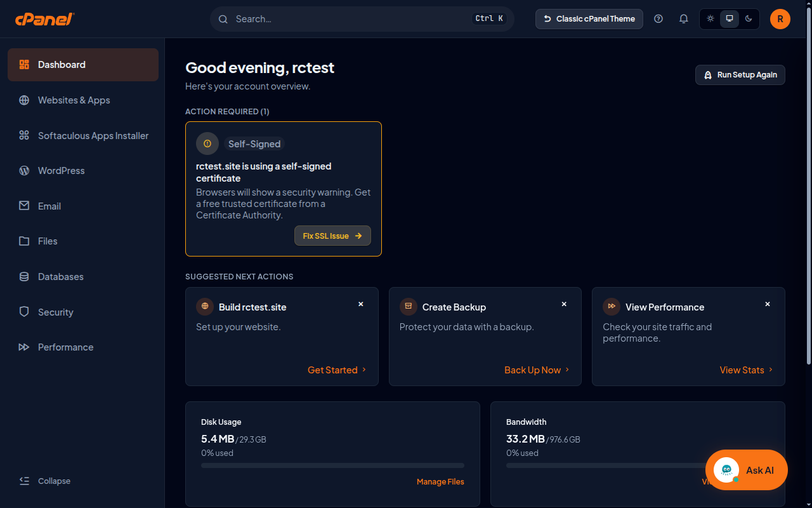
Task: Click 'ACTION REQUIRED (1)' label
Action: click(227, 112)
